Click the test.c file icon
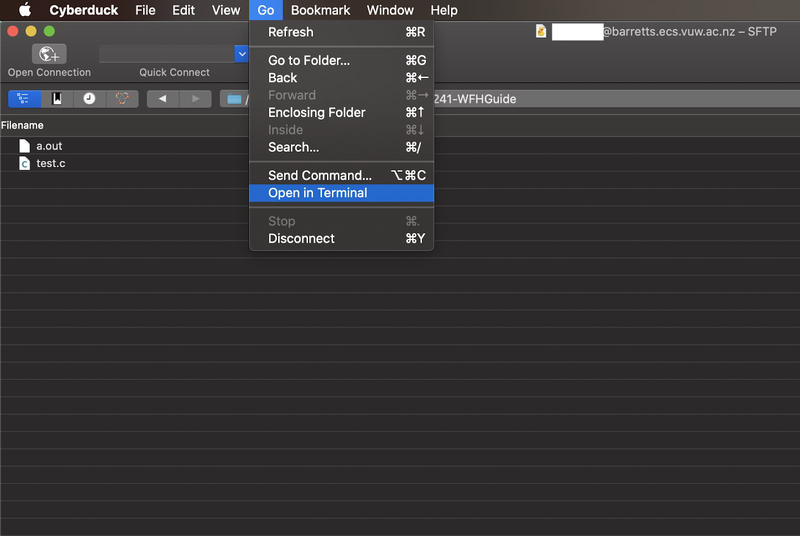The height and width of the screenshot is (536, 800). (x=24, y=163)
